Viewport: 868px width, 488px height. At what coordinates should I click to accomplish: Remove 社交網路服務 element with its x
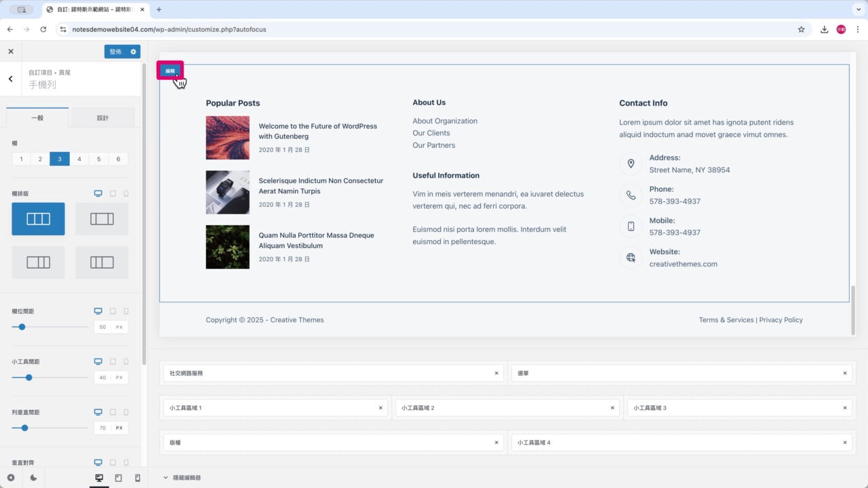tap(496, 373)
